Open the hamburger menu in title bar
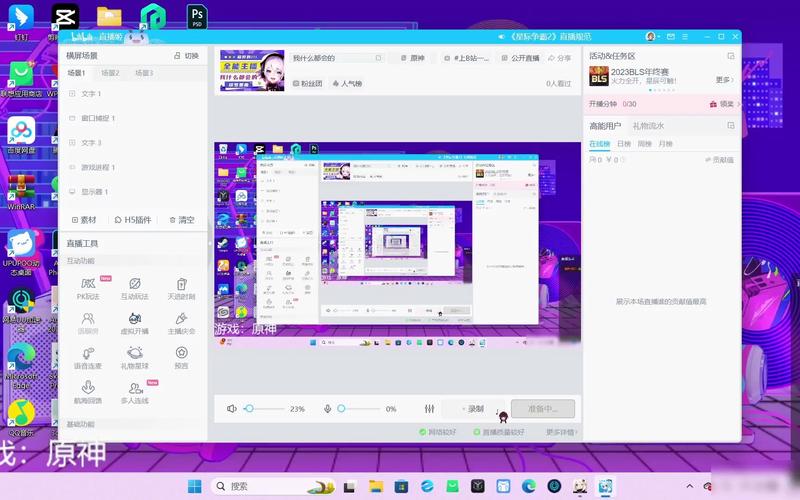The height and width of the screenshot is (500, 800). (685, 37)
